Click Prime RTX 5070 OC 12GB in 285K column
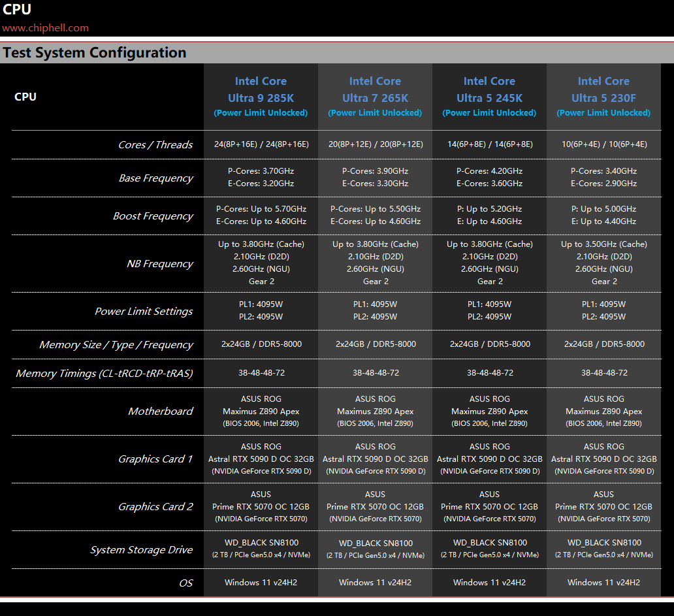 pos(261,507)
